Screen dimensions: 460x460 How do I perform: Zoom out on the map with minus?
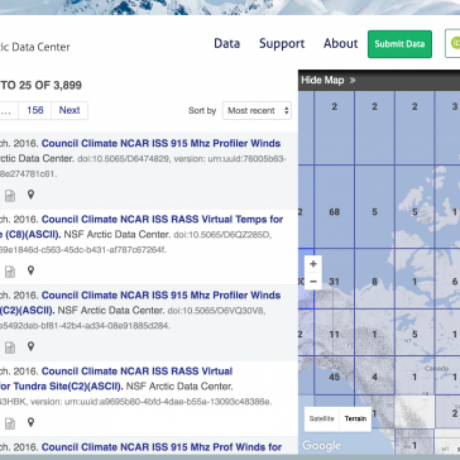313,281
